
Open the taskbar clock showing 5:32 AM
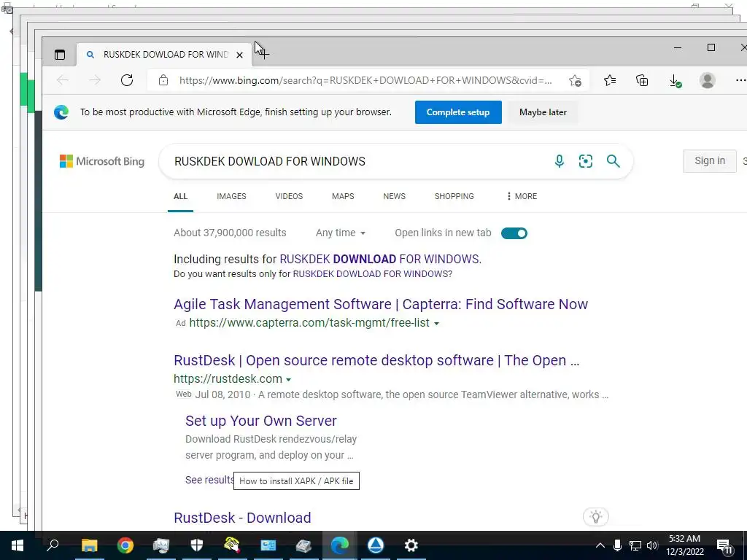pyautogui.click(x=685, y=545)
